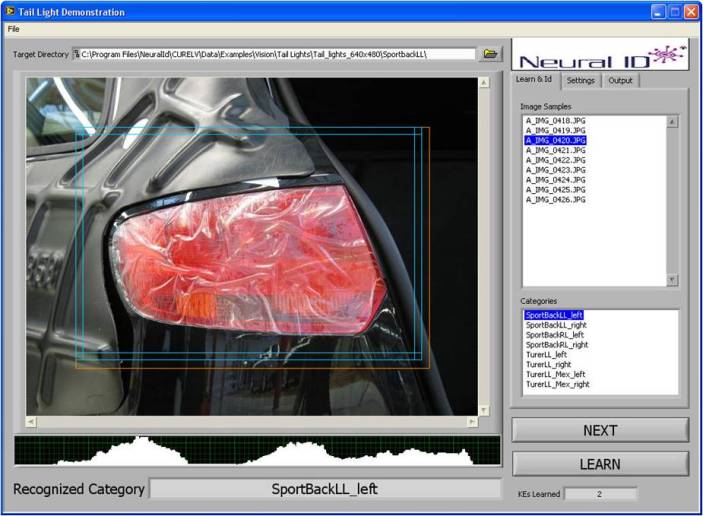Click the folder browse icon beside path
703x516 pixels.
(x=490, y=53)
